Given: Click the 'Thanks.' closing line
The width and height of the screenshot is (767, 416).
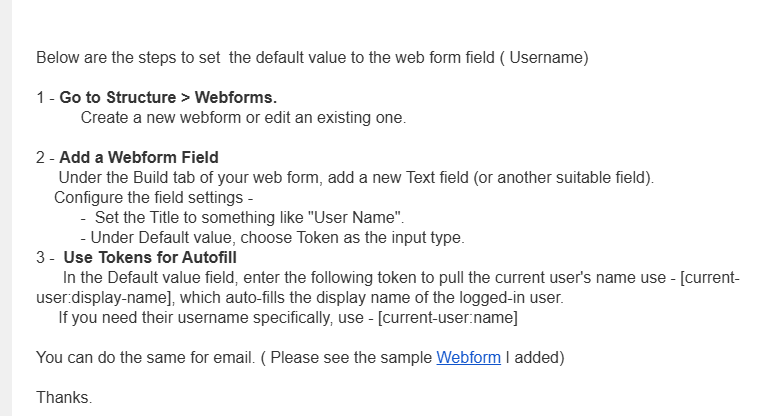Looking at the screenshot, I should coord(64,398).
